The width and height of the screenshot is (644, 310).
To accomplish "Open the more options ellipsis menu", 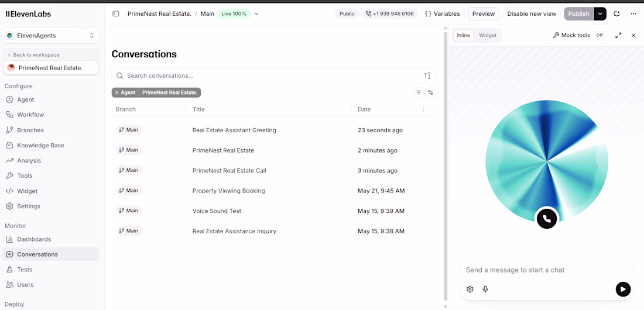I will [x=633, y=13].
